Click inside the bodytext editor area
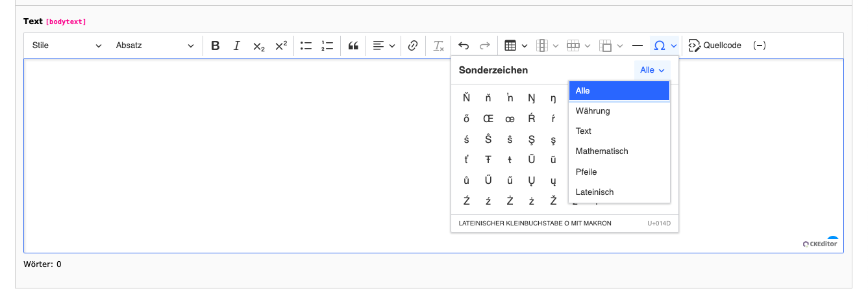The width and height of the screenshot is (868, 293). (x=238, y=156)
